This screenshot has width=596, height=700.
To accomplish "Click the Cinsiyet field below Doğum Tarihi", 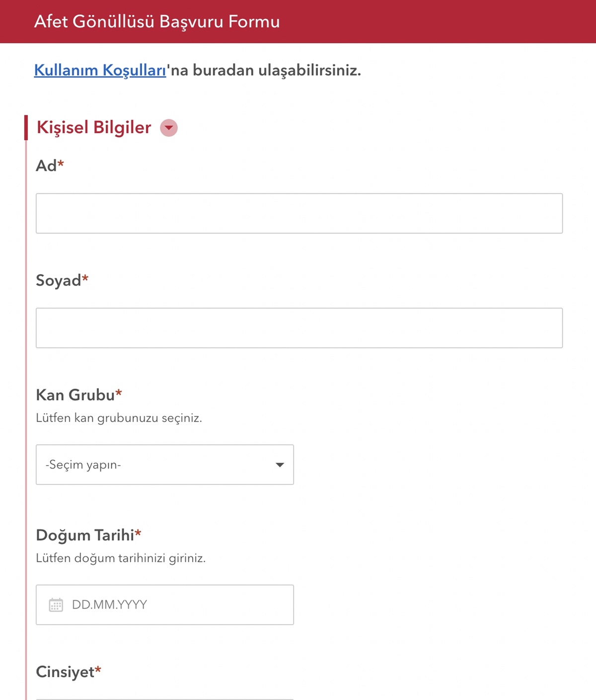I will 68,673.
